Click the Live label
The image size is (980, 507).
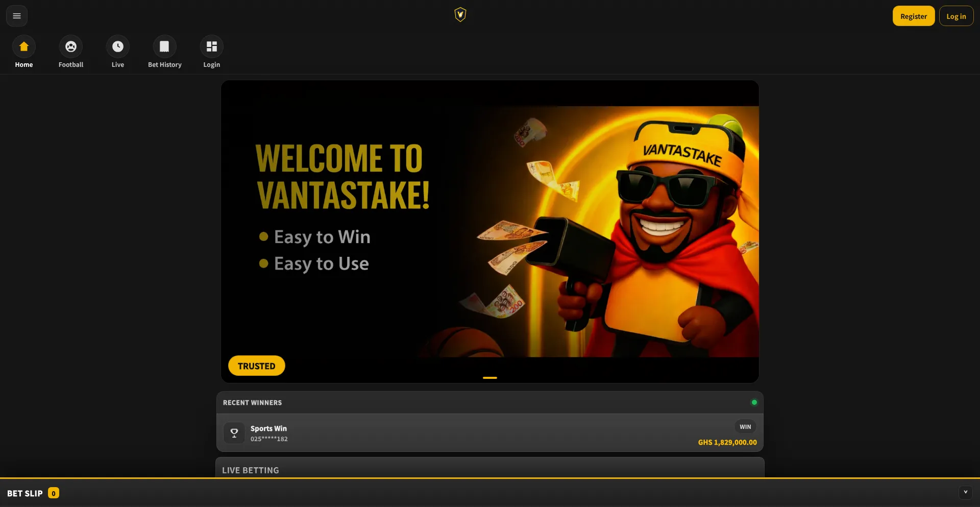[118, 65]
